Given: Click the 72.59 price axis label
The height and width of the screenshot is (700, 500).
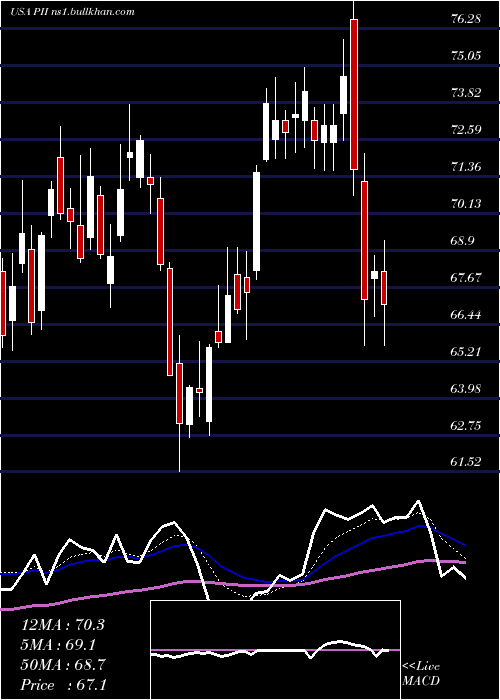Looking at the screenshot, I should tap(466, 130).
